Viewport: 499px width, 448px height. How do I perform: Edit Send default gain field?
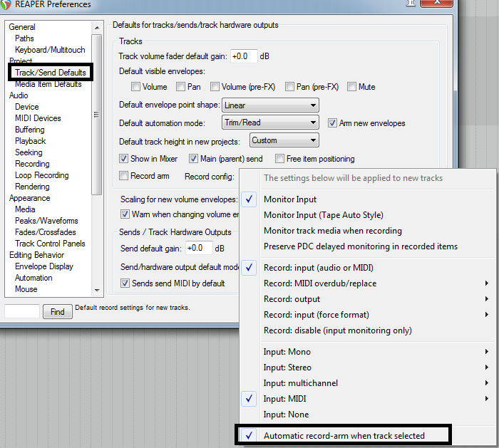coord(199,248)
